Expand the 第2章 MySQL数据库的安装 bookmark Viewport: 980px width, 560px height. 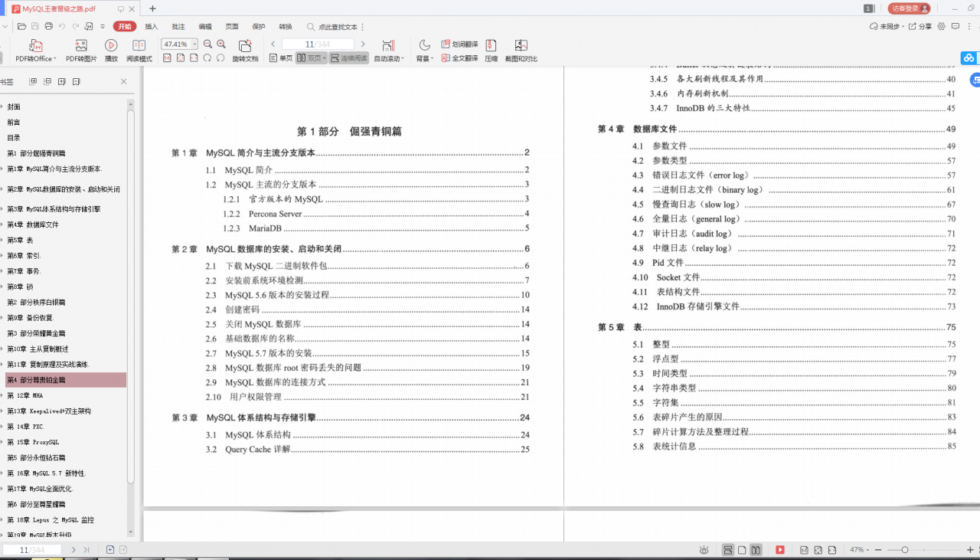pyautogui.click(x=2, y=189)
